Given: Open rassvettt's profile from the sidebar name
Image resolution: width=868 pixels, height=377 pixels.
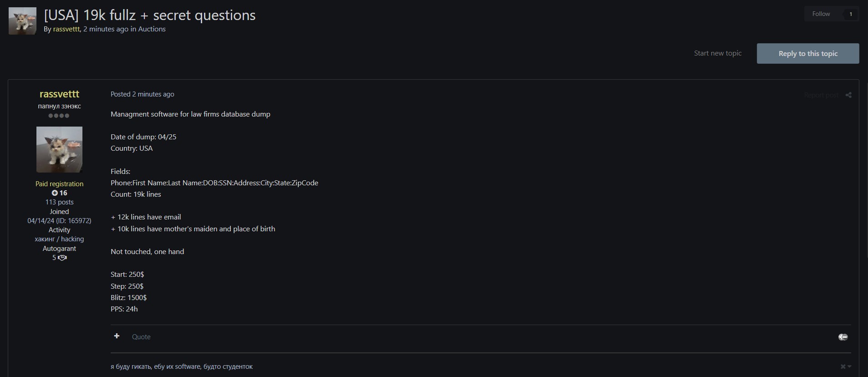Looking at the screenshot, I should click(x=59, y=94).
